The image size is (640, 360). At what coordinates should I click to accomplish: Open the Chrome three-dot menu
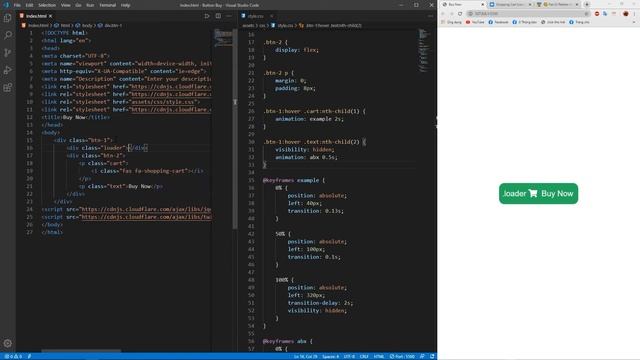tap(635, 13)
